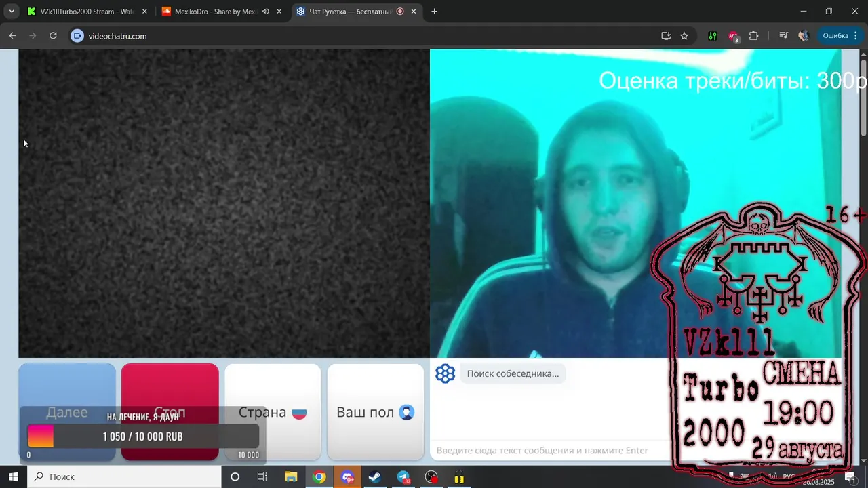This screenshot has width=868, height=488.
Task: Switch to Chrome in the taskbar
Action: [x=319, y=477]
